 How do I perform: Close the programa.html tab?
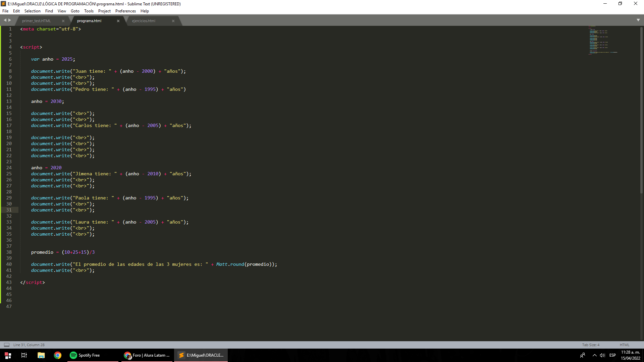(118, 21)
